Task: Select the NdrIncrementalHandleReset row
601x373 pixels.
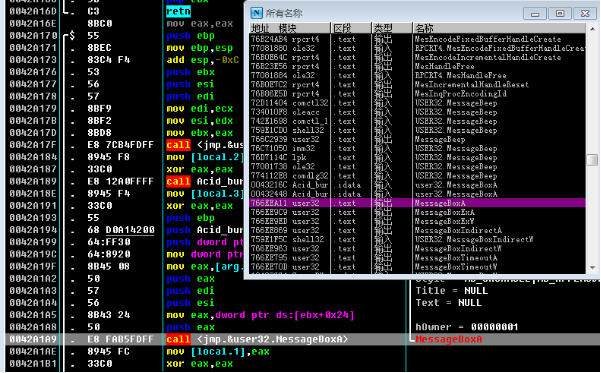Action: pos(417,84)
